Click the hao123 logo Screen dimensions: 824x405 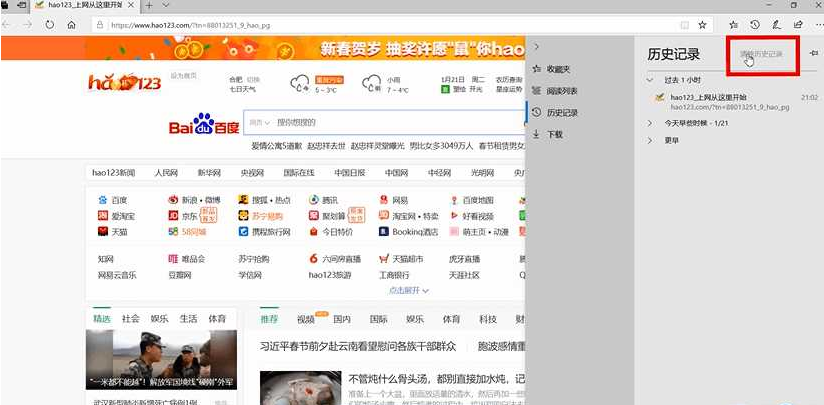(125, 82)
